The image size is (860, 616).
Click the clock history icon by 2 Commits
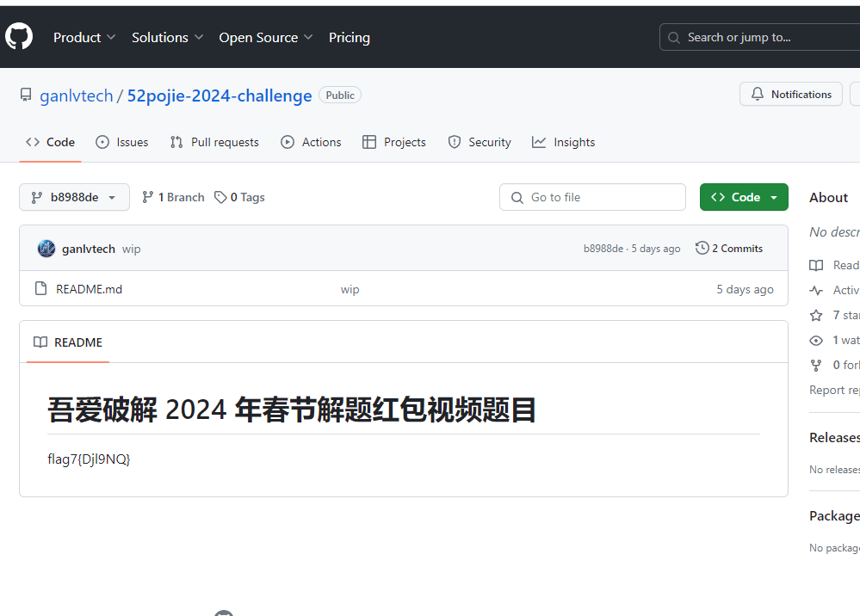[x=702, y=249]
